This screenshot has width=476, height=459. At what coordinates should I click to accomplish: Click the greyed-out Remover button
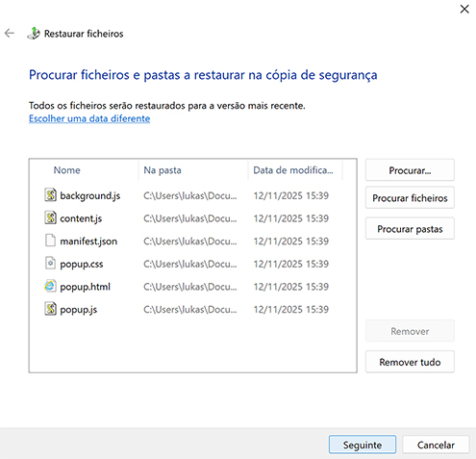click(x=410, y=331)
